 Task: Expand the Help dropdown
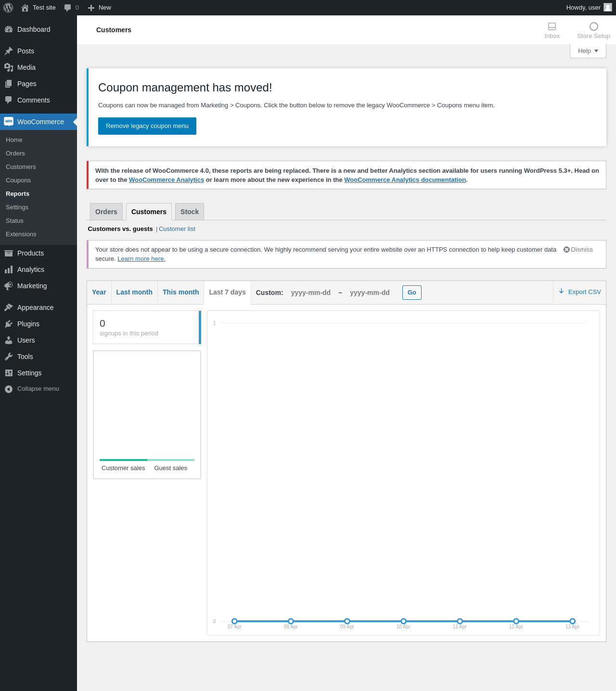click(588, 51)
